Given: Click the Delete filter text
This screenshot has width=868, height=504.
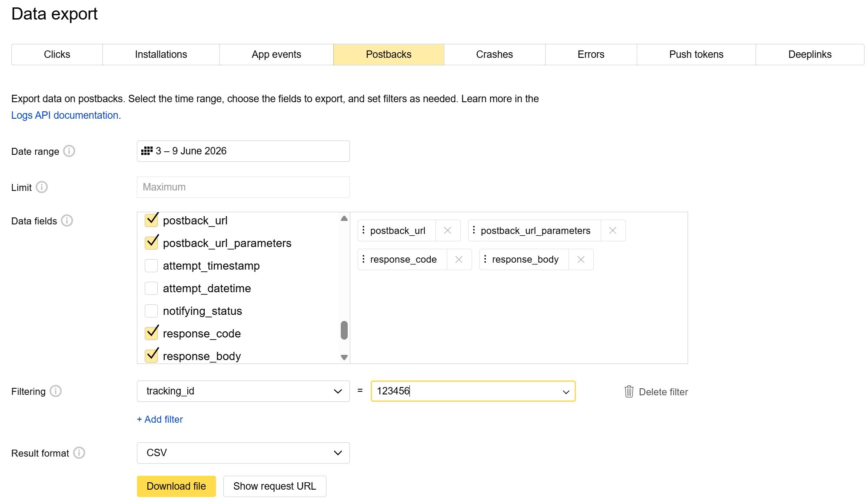Looking at the screenshot, I should point(663,392).
